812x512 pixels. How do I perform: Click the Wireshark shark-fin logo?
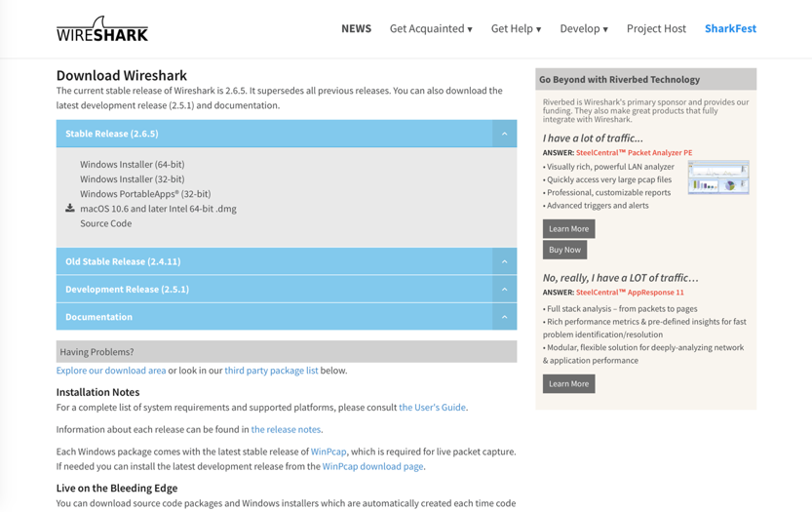click(x=102, y=29)
